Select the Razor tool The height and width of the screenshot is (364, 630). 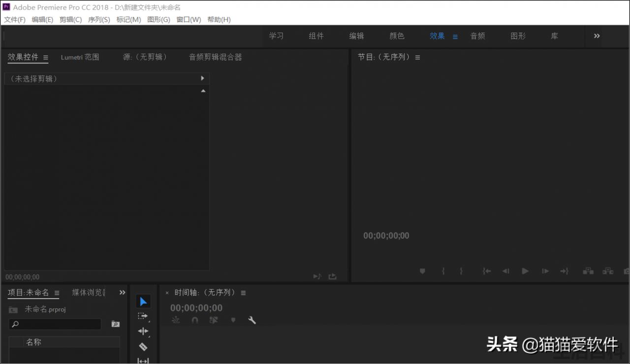coord(143,346)
